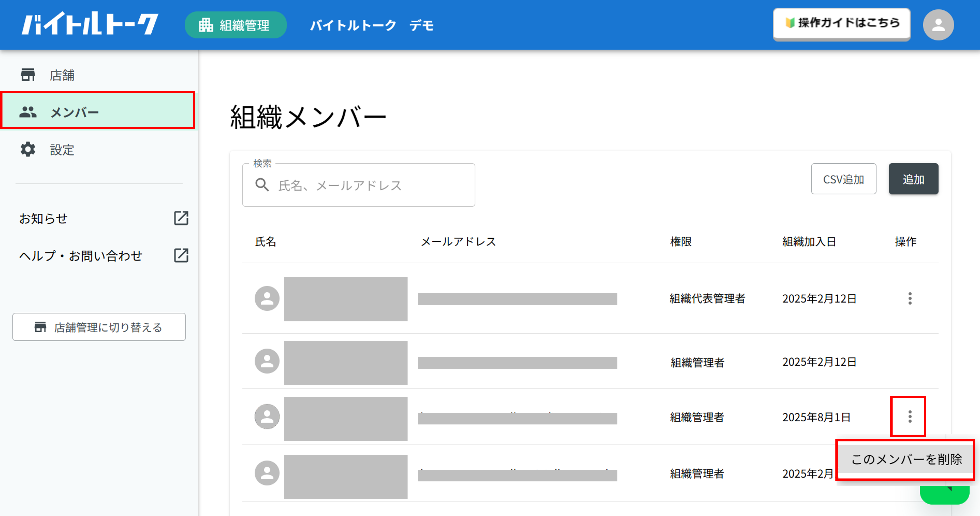The height and width of the screenshot is (516, 980).
Task: Open the 操作ガイドはこちら guide
Action: tap(842, 24)
